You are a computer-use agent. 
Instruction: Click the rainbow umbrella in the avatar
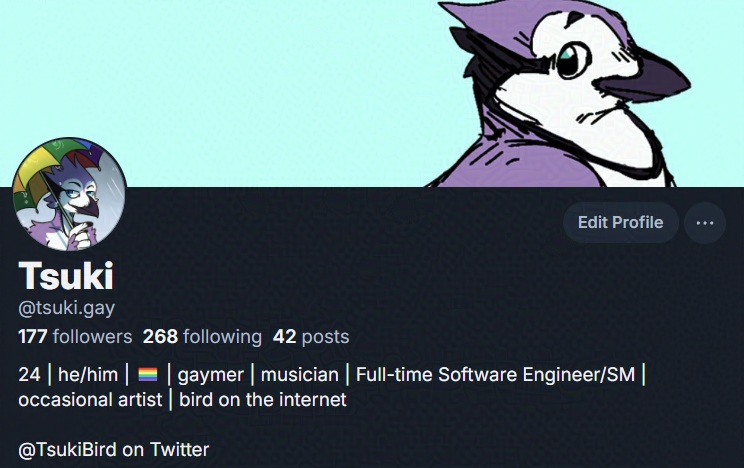(56, 161)
